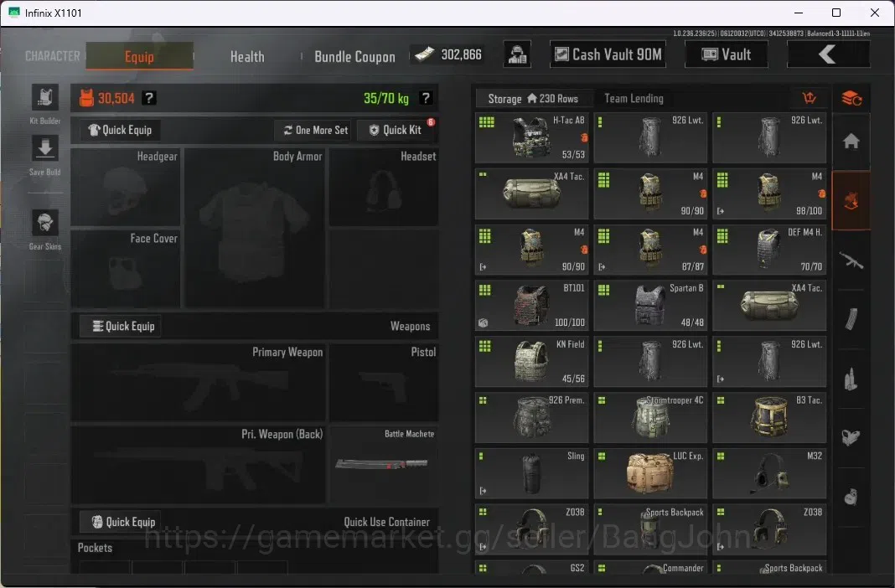Select the armor gear category icon
Image resolution: width=895 pixels, height=588 pixels.
click(x=851, y=201)
